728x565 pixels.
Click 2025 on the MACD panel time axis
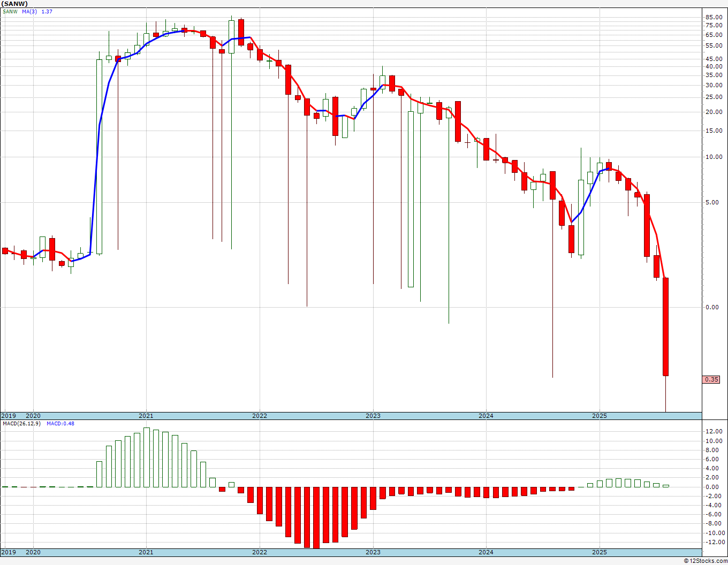click(x=600, y=552)
